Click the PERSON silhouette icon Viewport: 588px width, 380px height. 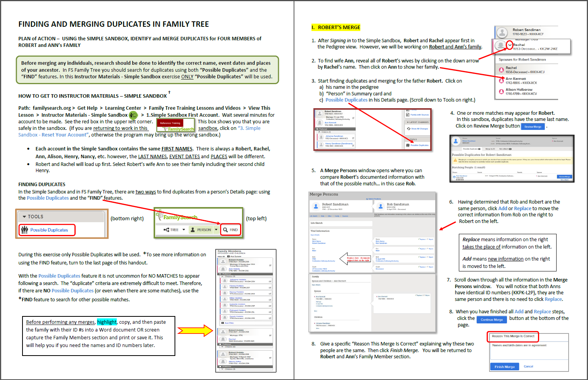tap(192, 230)
